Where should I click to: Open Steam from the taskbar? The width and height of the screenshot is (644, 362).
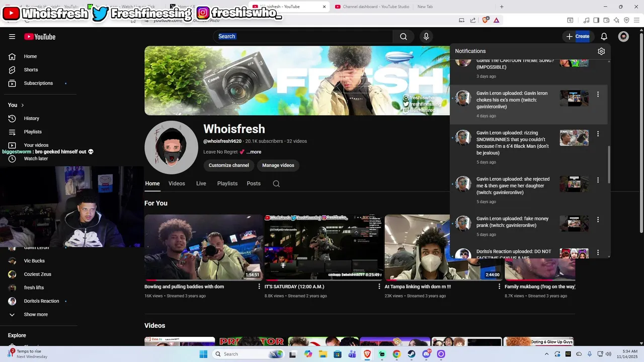pos(412,354)
